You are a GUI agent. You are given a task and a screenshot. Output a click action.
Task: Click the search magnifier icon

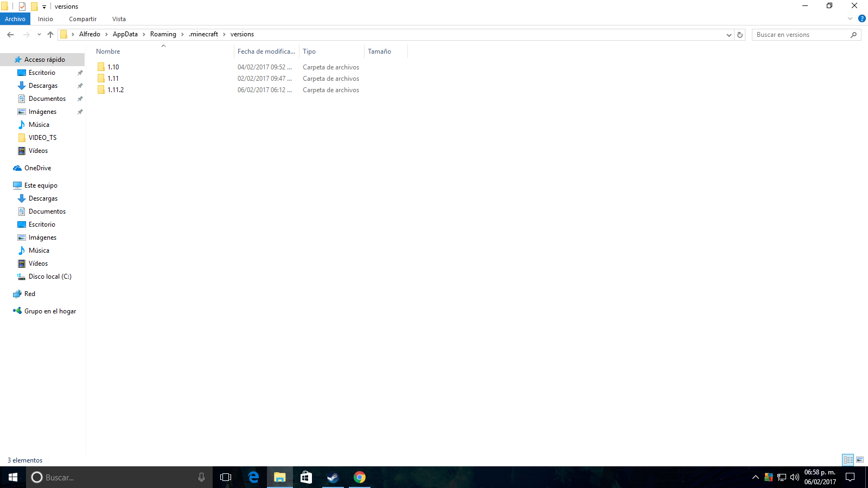click(x=853, y=35)
